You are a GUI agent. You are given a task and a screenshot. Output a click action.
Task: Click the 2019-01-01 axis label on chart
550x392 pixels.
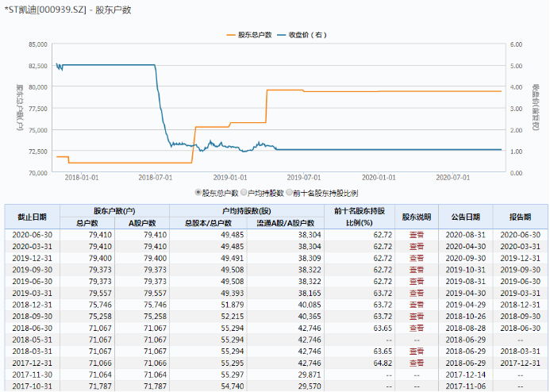click(x=230, y=178)
